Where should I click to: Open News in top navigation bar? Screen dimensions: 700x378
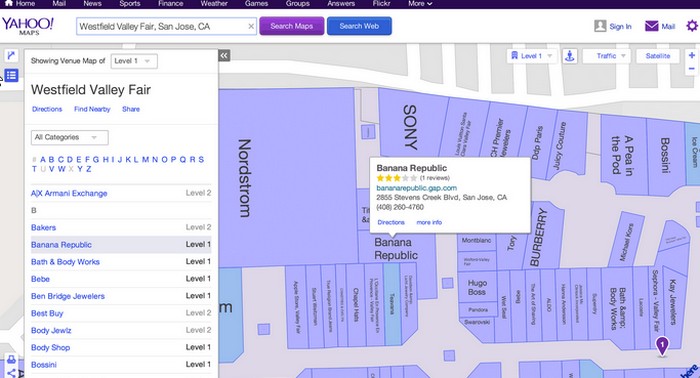[92, 3]
